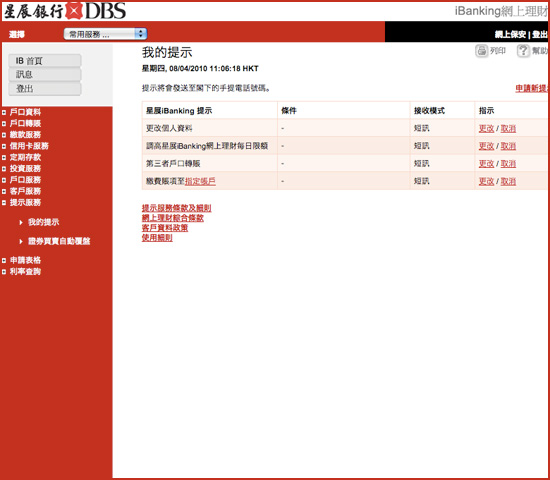The height and width of the screenshot is (480, 550).
Task: Click the print (列印) icon
Action: click(481, 51)
